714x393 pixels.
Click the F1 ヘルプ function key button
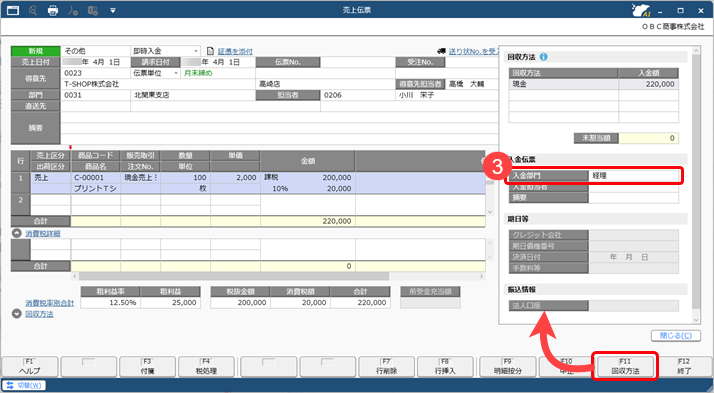30,367
